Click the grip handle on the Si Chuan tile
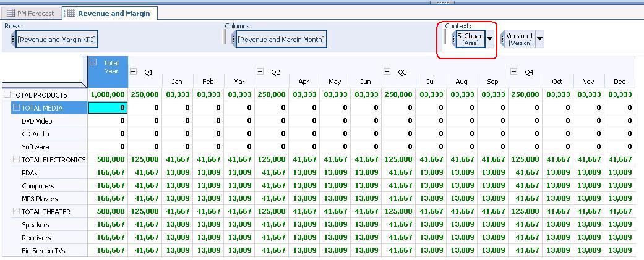The height and width of the screenshot is (260, 644). pos(453,39)
